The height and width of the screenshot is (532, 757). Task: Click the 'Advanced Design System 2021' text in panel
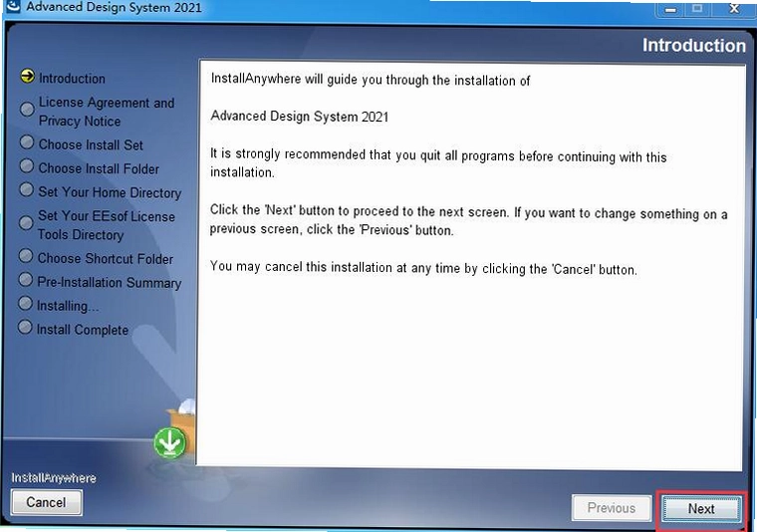coord(300,117)
